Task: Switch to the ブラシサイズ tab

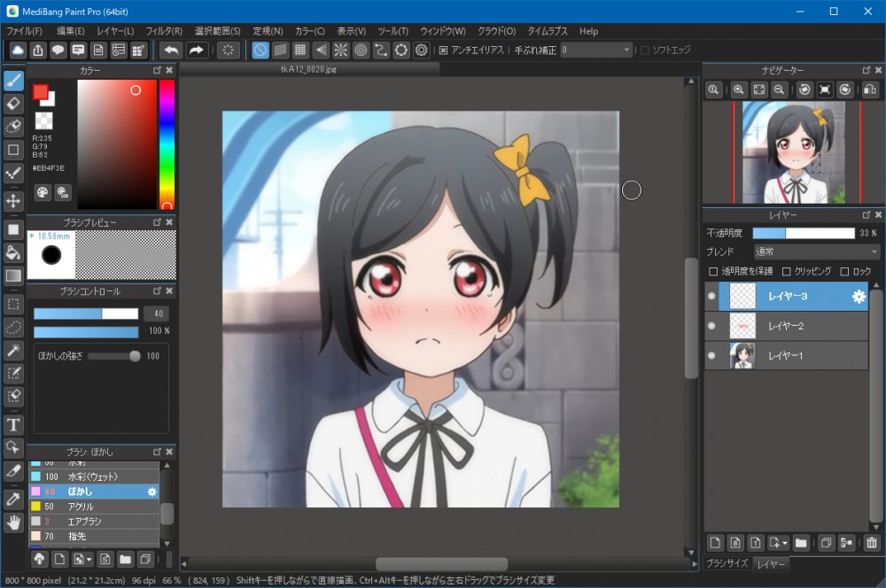Action: click(727, 564)
